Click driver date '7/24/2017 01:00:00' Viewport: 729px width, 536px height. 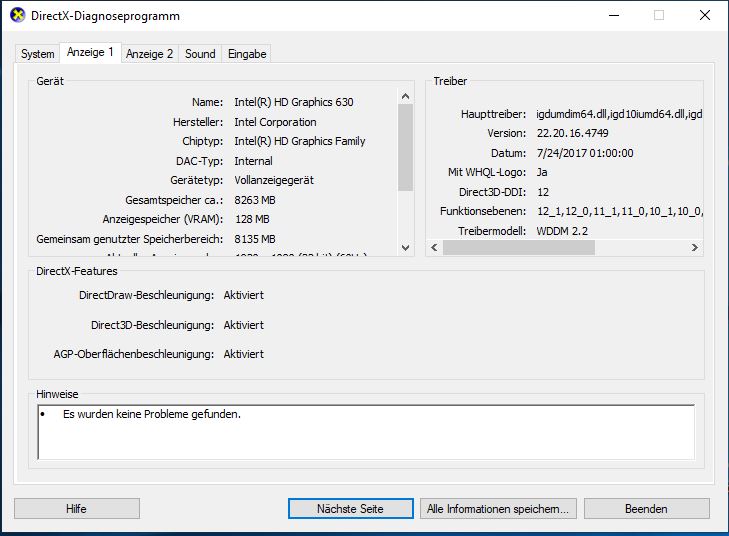click(585, 153)
